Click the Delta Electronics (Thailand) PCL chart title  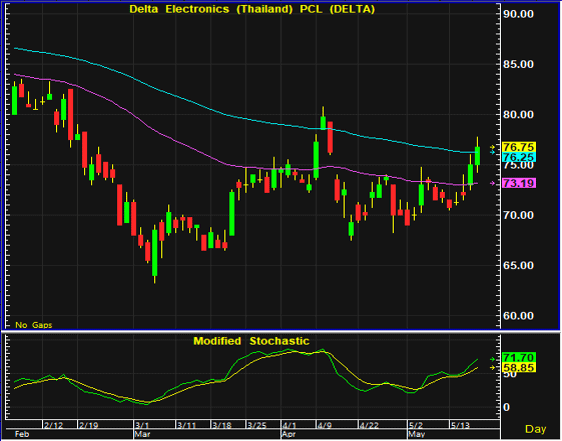pyautogui.click(x=252, y=9)
